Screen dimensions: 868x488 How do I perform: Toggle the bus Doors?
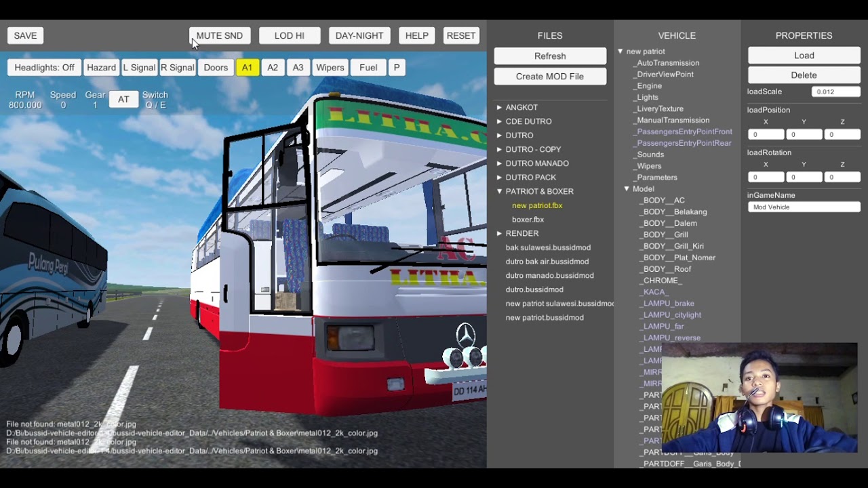(216, 68)
